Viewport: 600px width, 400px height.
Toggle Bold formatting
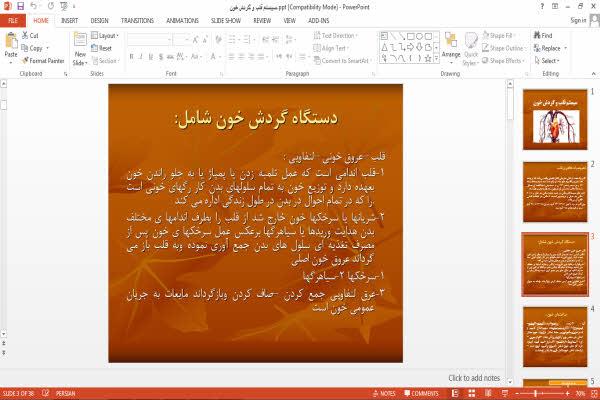(x=131, y=57)
